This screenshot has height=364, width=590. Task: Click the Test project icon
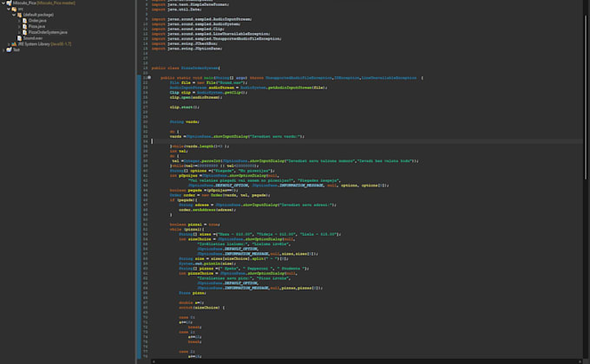(x=9, y=50)
